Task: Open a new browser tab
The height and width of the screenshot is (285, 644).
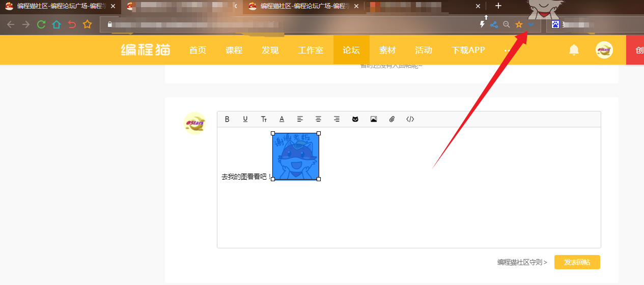Action: (x=498, y=6)
